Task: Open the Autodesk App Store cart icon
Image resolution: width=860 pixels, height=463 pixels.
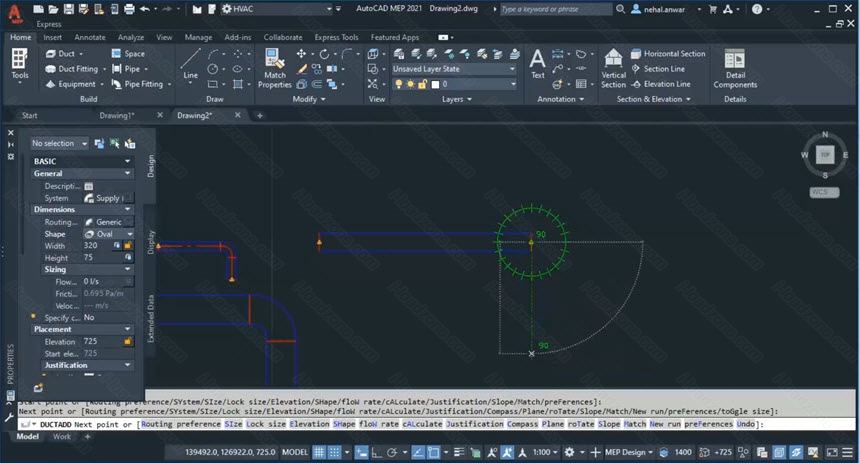Action: pos(713,9)
